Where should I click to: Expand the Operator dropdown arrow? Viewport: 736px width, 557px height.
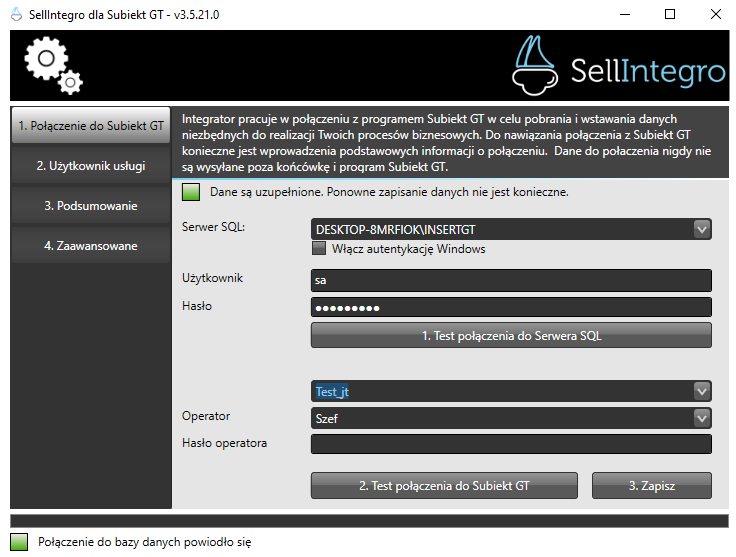(702, 418)
